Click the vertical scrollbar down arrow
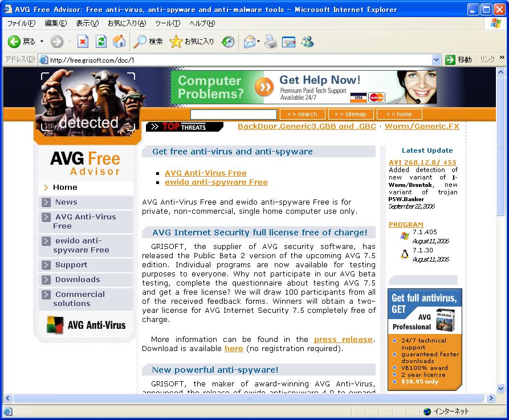 click(x=500, y=388)
